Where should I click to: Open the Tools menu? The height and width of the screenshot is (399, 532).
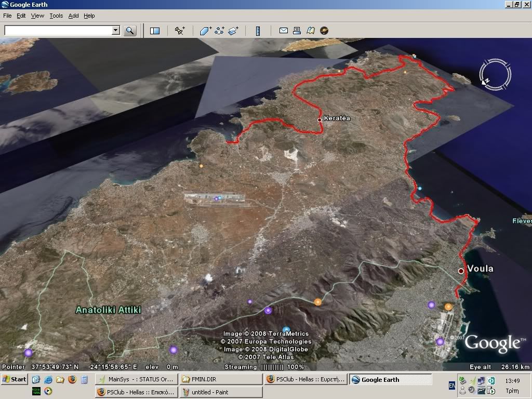pos(56,16)
